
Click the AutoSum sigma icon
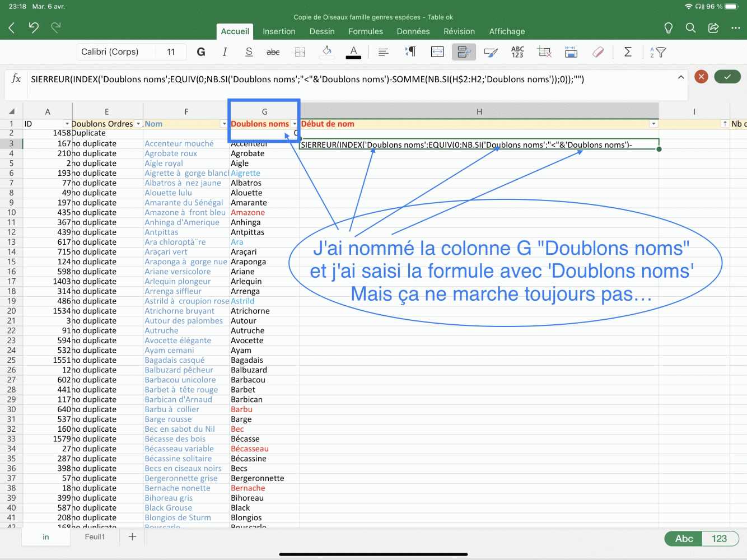click(x=628, y=52)
